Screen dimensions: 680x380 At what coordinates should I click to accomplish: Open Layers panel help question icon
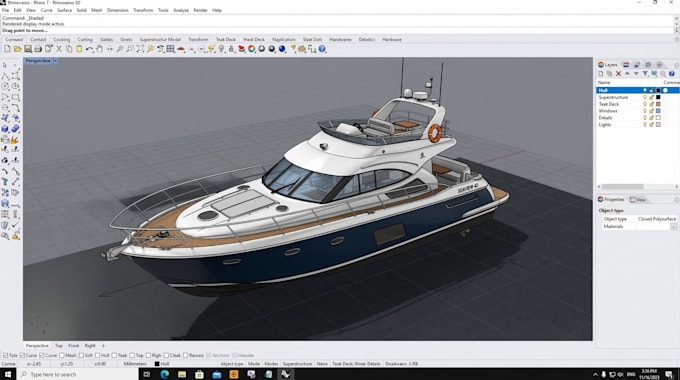click(671, 74)
